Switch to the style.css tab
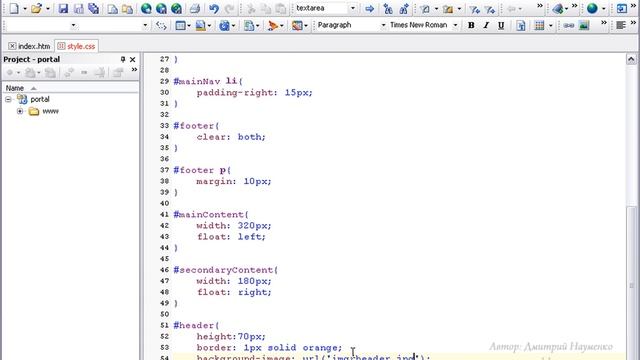 [x=76, y=46]
